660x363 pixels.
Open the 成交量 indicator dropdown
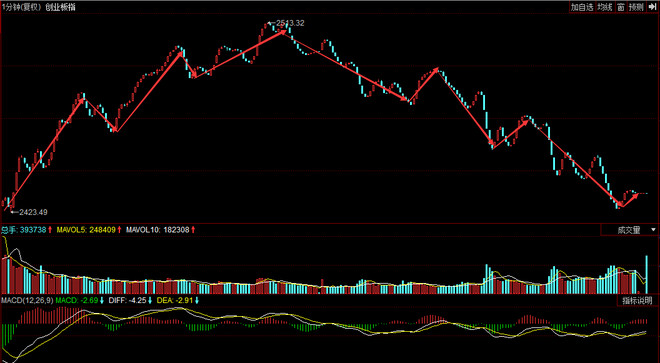click(x=630, y=230)
